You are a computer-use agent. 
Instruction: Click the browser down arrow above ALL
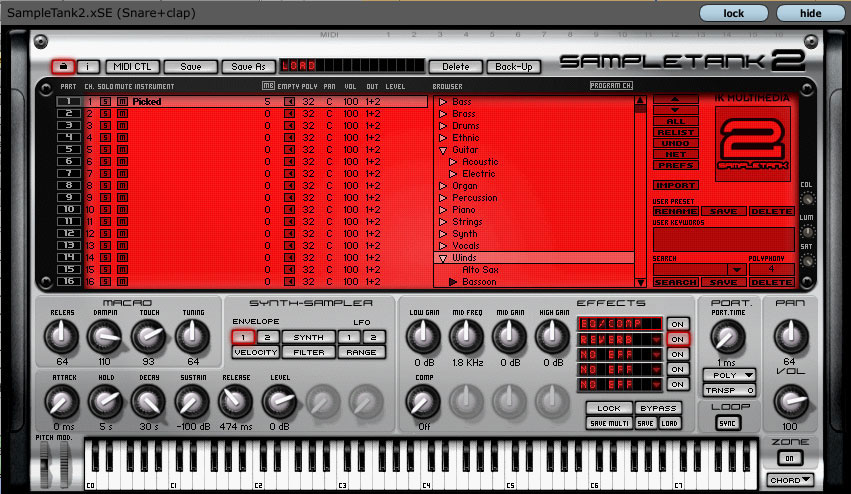(676, 110)
